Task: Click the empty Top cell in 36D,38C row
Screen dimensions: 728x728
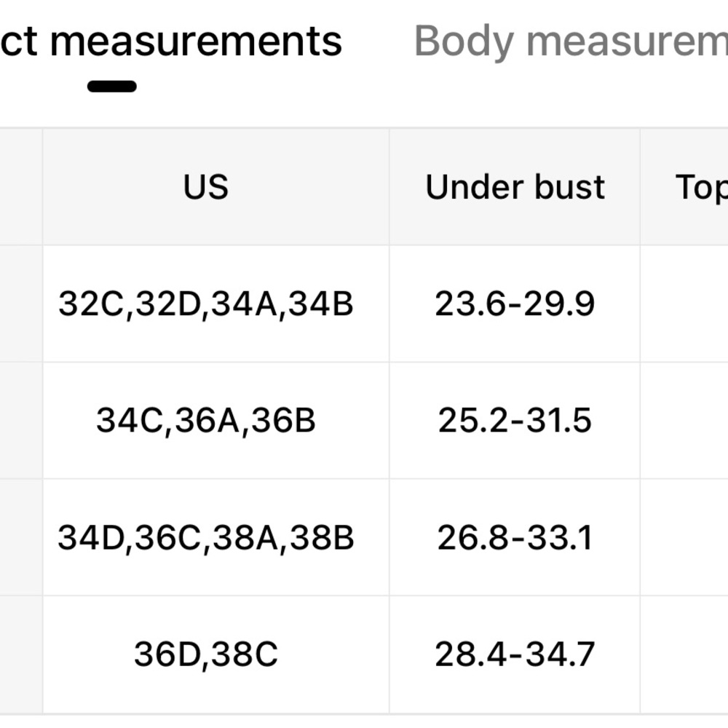Action: click(x=684, y=654)
